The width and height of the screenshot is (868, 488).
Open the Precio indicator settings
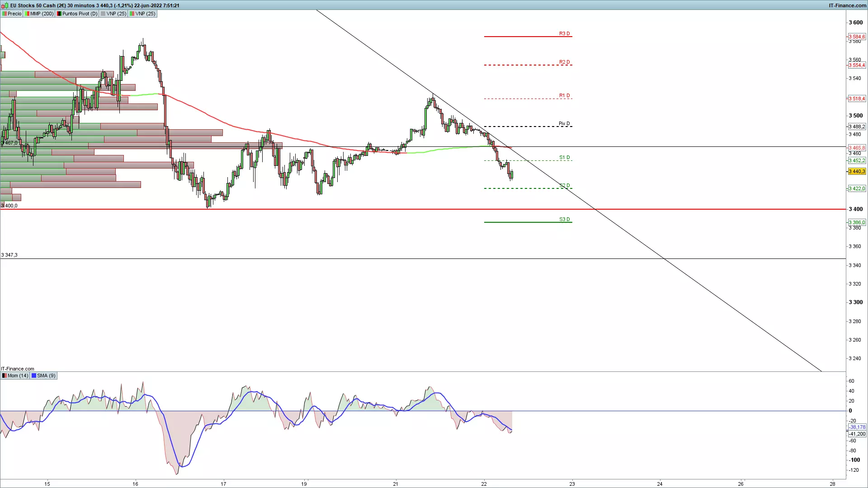12,14
